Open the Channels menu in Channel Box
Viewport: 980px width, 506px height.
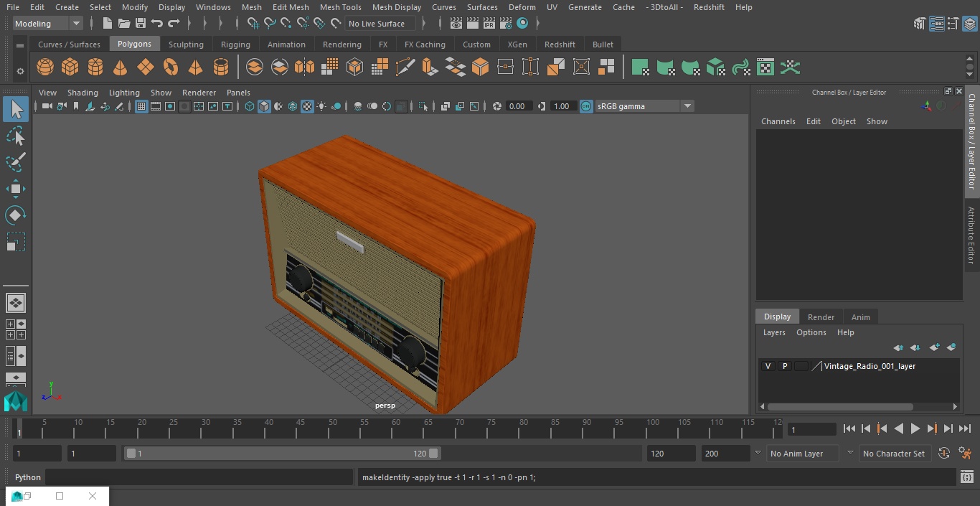(x=778, y=121)
